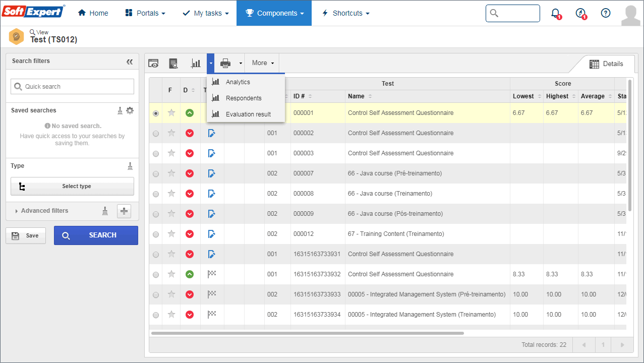644x363 pixels.
Task: Clear the Type filter with broom icon
Action: click(130, 166)
